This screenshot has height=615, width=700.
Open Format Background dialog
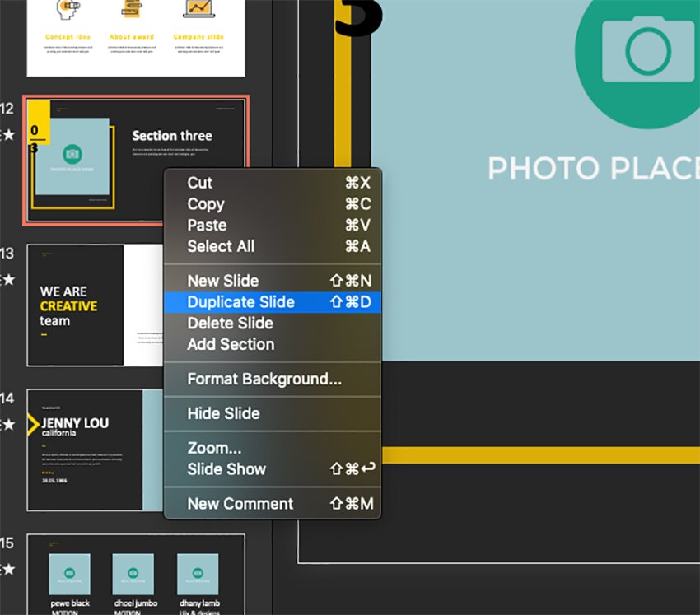pos(264,380)
